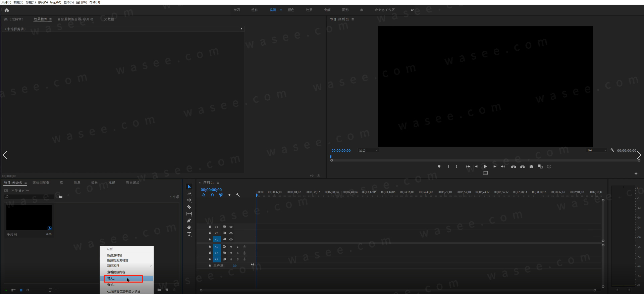
Task: Select the Pen tool
Action: [189, 220]
